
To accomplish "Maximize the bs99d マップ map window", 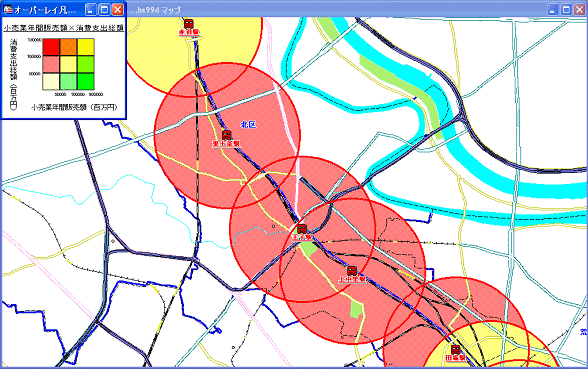I will (x=566, y=9).
